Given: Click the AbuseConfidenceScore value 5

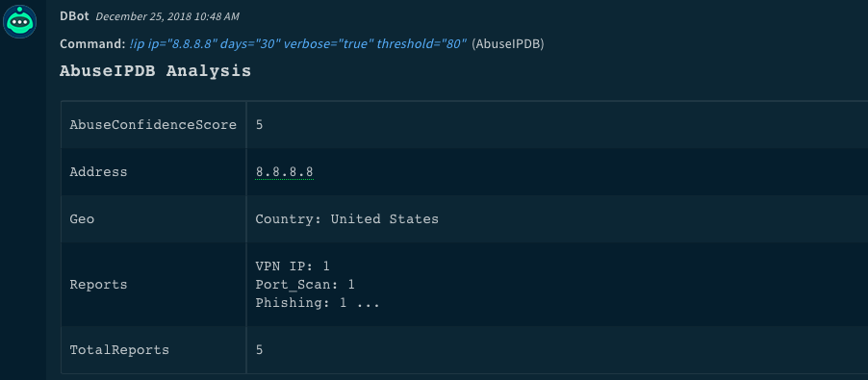Looking at the screenshot, I should (259, 125).
